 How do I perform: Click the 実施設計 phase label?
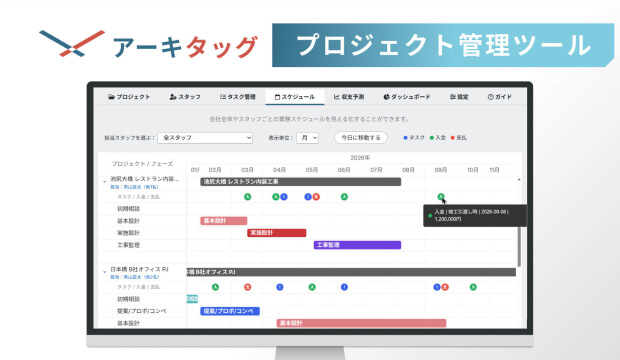129,233
